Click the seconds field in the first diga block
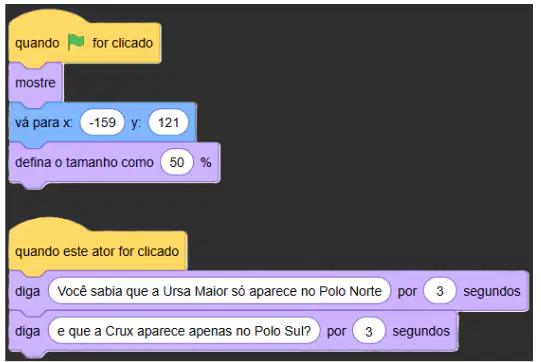Viewport: 541px width, 362px height. click(x=440, y=291)
